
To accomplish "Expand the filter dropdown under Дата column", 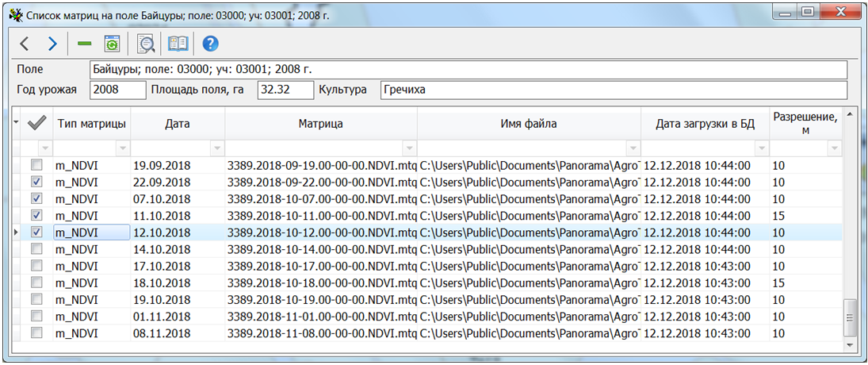I will point(217,148).
